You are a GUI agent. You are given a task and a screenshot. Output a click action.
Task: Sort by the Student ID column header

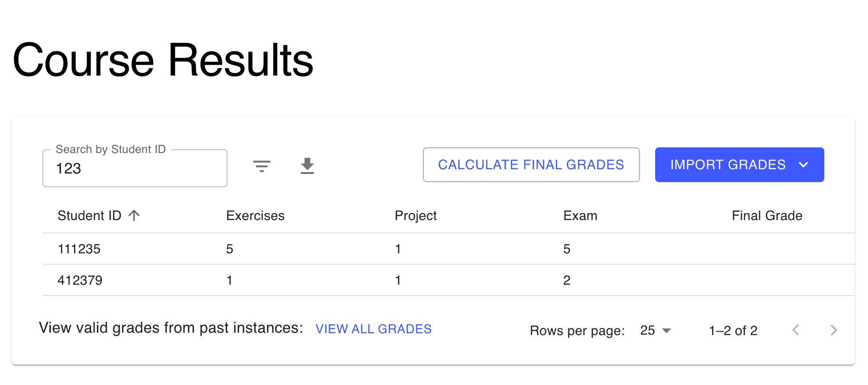pos(89,216)
